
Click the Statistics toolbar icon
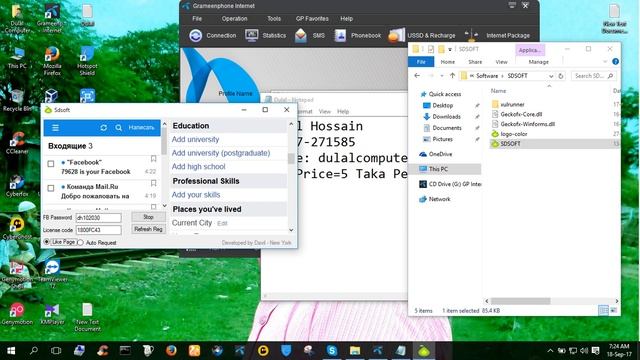(x=251, y=36)
